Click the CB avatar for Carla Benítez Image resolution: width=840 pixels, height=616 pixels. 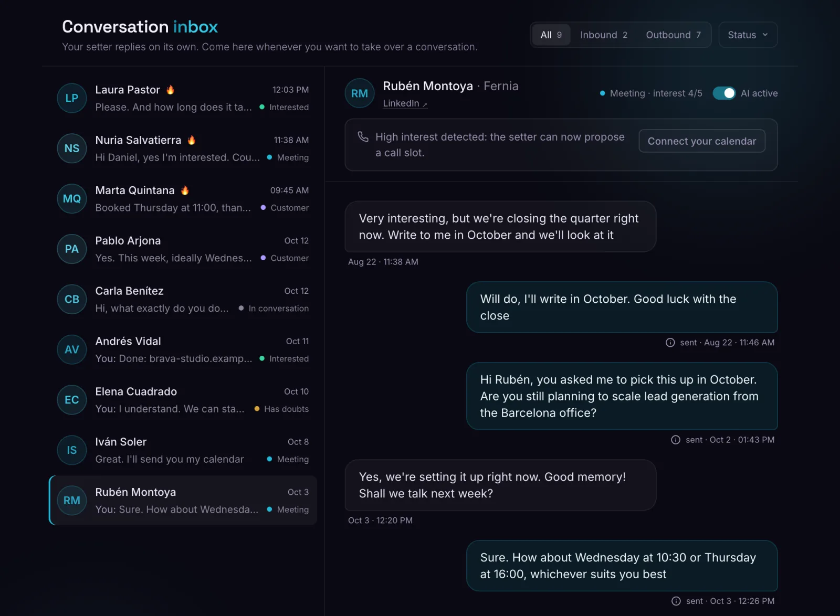coord(72,300)
